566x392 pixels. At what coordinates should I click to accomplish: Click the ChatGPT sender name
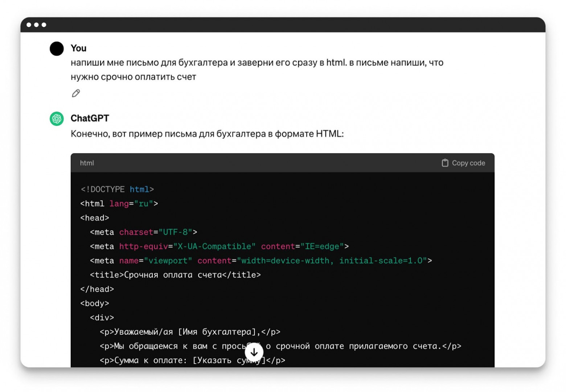[90, 118]
